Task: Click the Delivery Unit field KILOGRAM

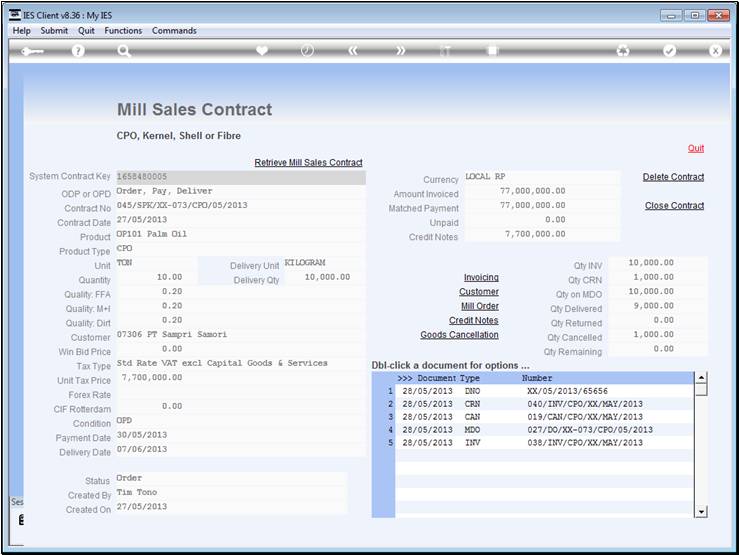Action: pos(324,263)
